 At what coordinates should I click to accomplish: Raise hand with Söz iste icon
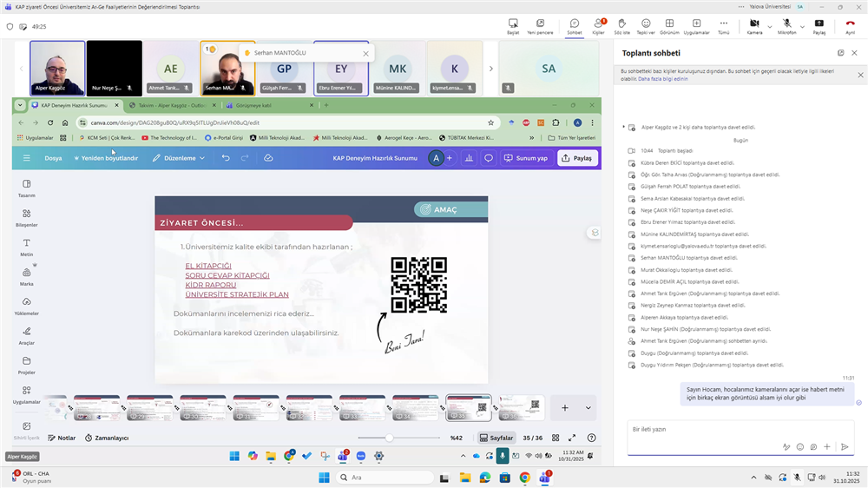tap(621, 25)
